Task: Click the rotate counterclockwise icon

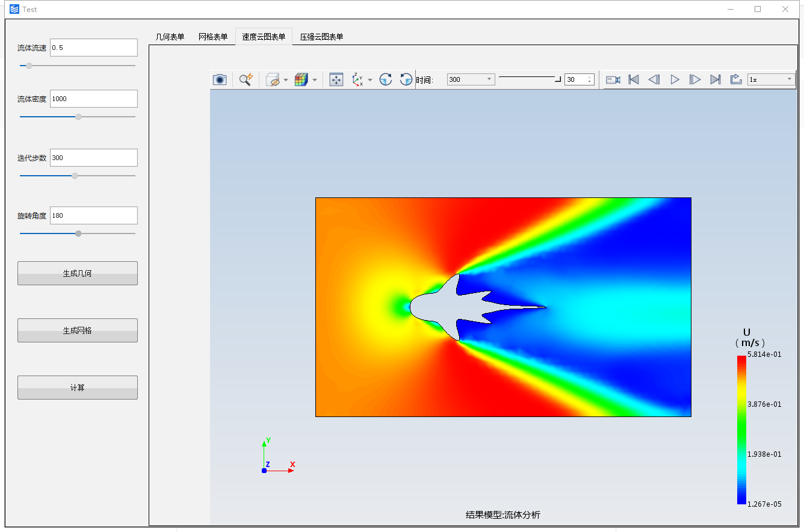Action: [x=406, y=79]
